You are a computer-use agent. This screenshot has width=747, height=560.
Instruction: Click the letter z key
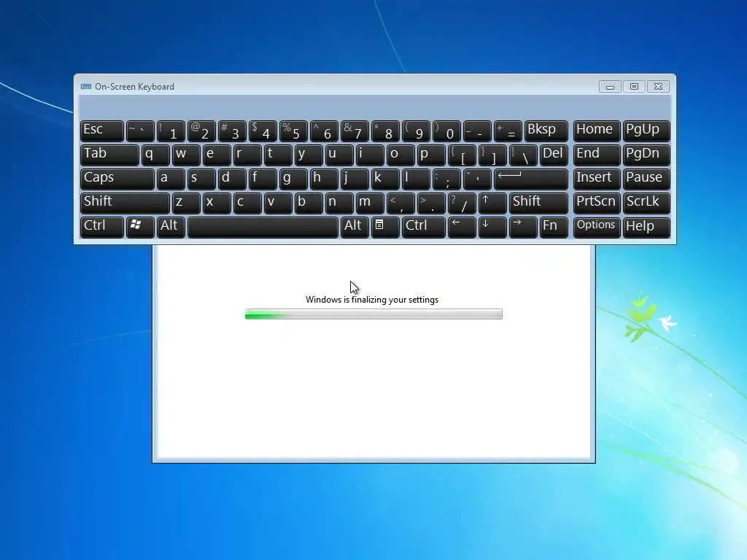pos(186,203)
